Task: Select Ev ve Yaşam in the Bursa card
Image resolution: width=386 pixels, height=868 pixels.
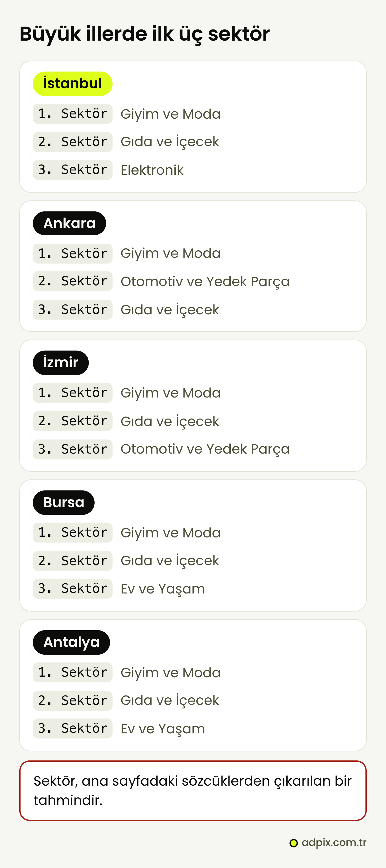Action: pyautogui.click(x=163, y=589)
